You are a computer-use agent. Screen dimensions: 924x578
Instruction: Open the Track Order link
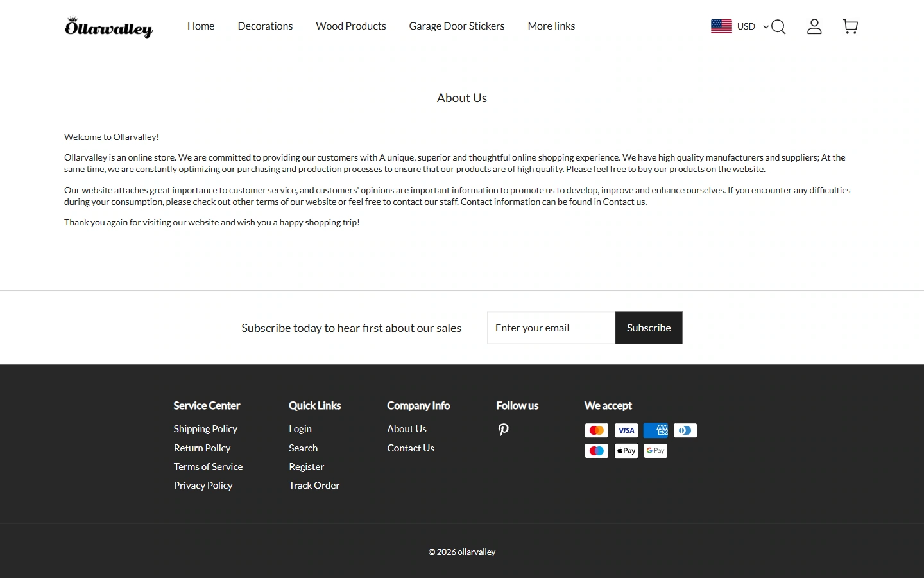314,486
